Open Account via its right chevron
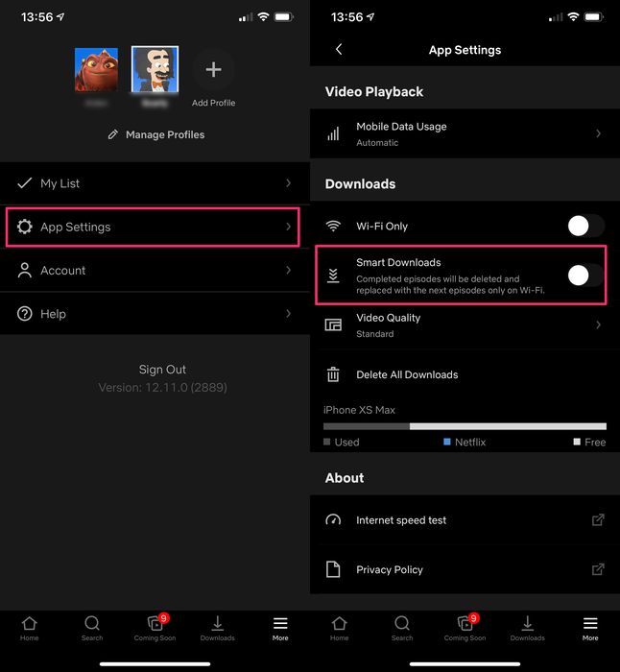 pyautogui.click(x=288, y=270)
